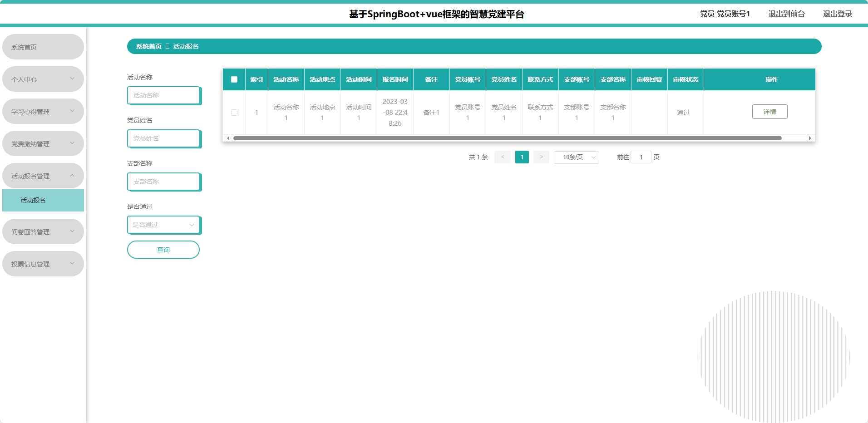
Task: Click the 详情 button in row 1
Action: point(769,112)
